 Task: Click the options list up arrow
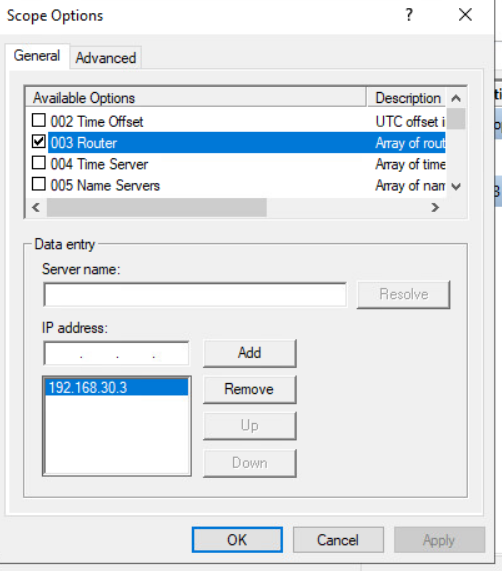pyautogui.click(x=456, y=98)
